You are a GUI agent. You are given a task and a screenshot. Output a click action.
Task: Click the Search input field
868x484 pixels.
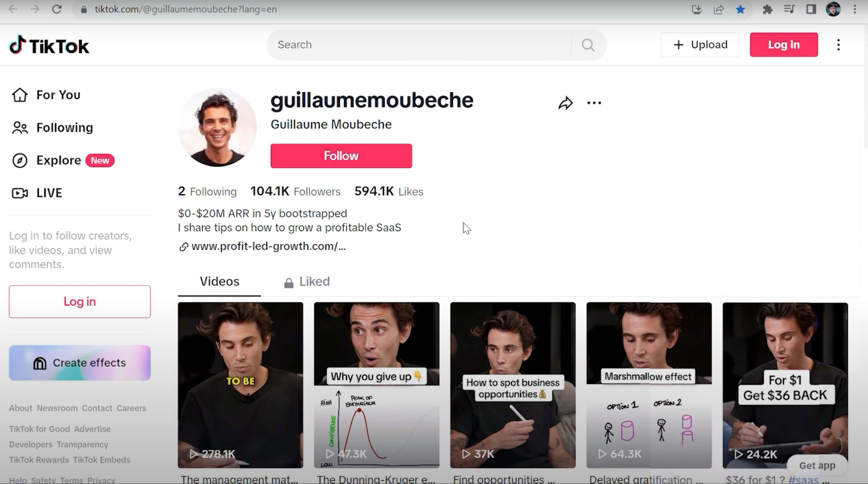423,45
